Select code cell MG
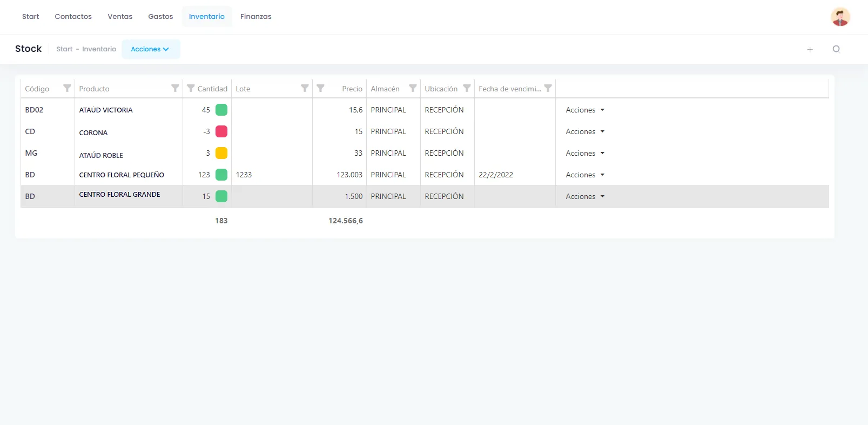The width and height of the screenshot is (868, 425). tap(31, 153)
